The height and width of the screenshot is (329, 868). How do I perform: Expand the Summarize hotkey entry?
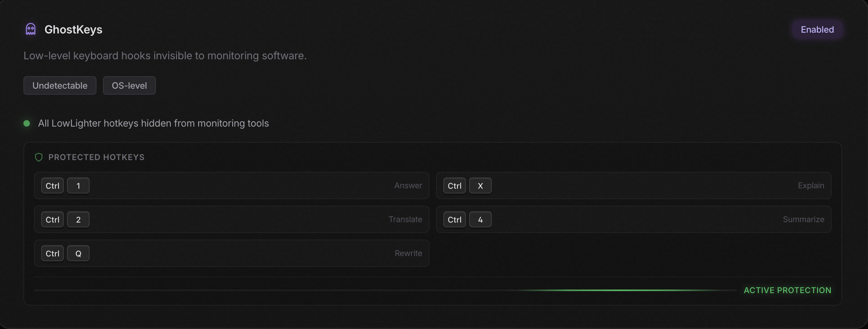(633, 219)
